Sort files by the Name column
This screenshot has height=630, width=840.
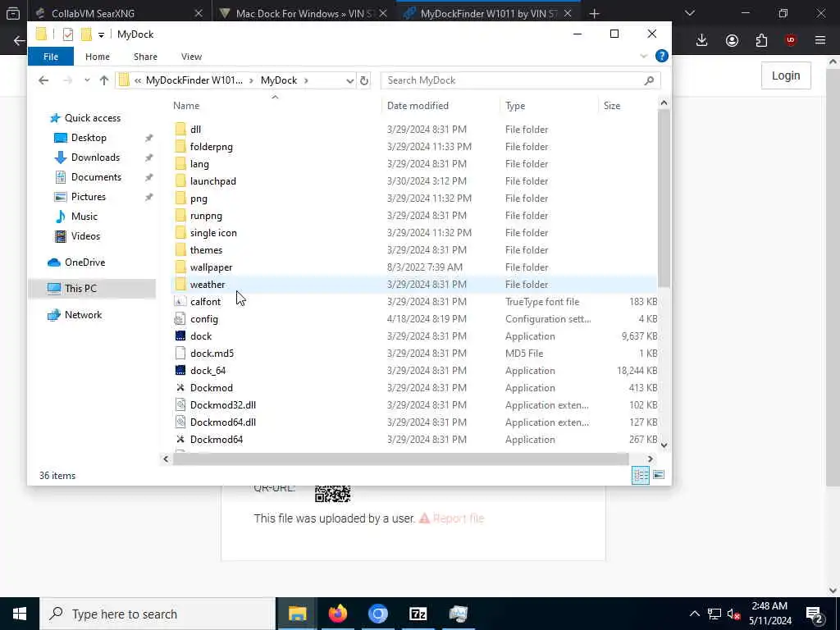(x=186, y=106)
